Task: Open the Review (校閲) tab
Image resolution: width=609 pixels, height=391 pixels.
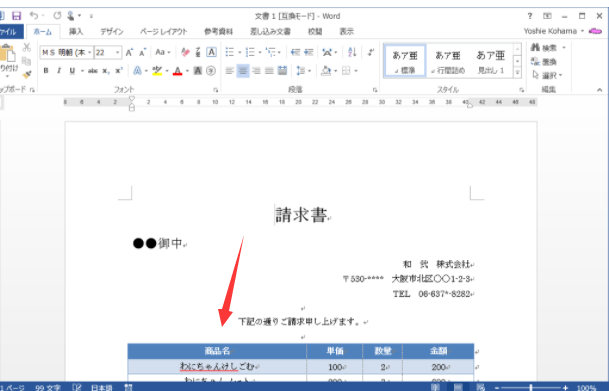Action: (315, 31)
